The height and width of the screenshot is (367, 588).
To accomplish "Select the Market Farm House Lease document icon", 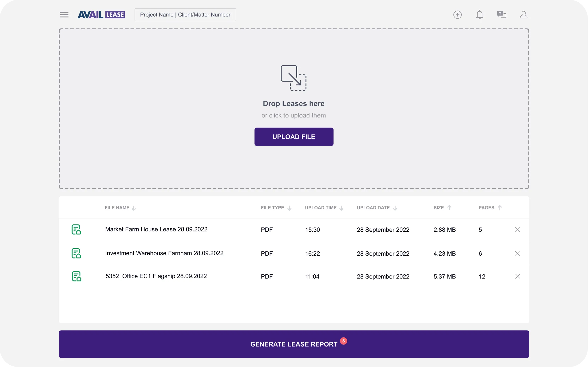I will 76,230.
